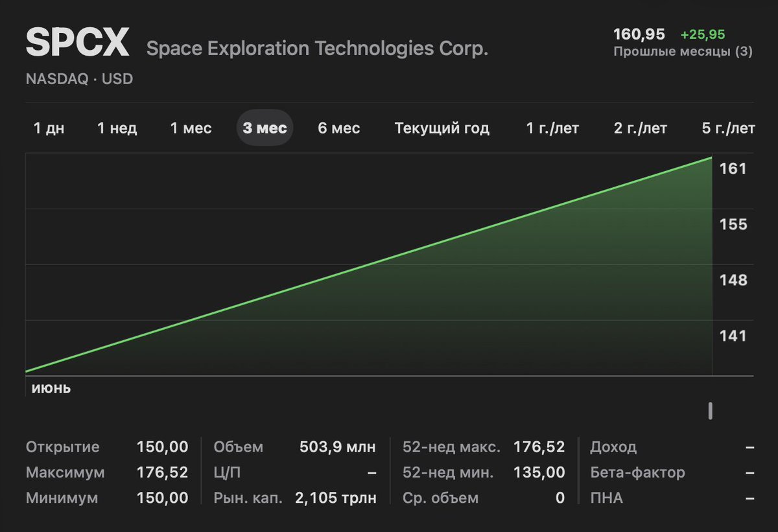Switch chart to 5 г./лет range
778x532 pixels.
(x=728, y=128)
